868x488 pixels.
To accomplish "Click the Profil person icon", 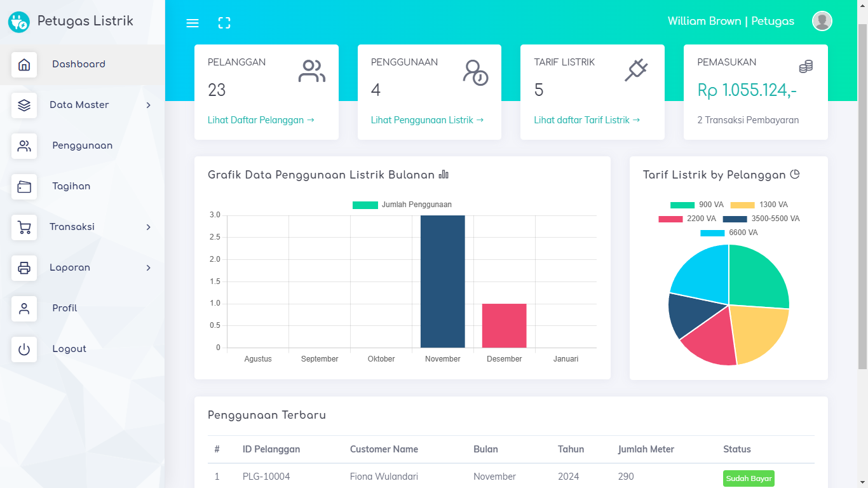I will pos(24,308).
